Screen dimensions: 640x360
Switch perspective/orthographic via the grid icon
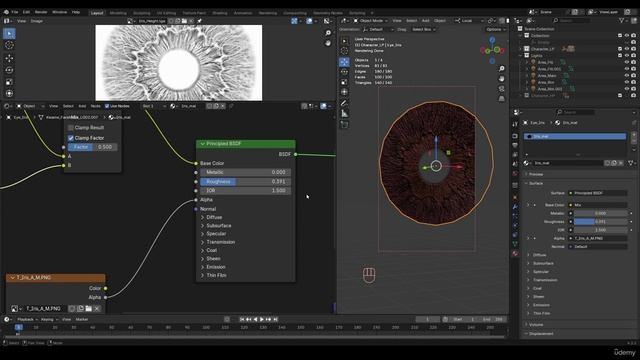(502, 98)
